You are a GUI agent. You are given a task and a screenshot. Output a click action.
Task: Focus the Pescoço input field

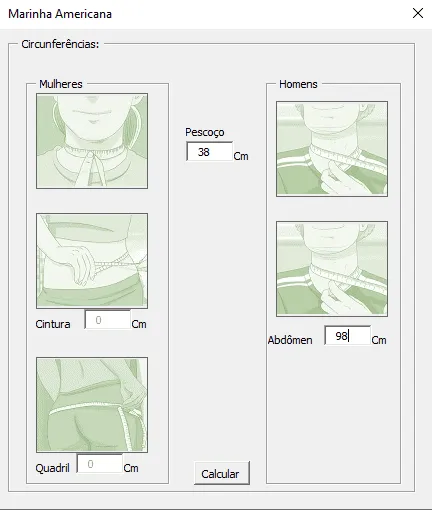click(x=210, y=151)
